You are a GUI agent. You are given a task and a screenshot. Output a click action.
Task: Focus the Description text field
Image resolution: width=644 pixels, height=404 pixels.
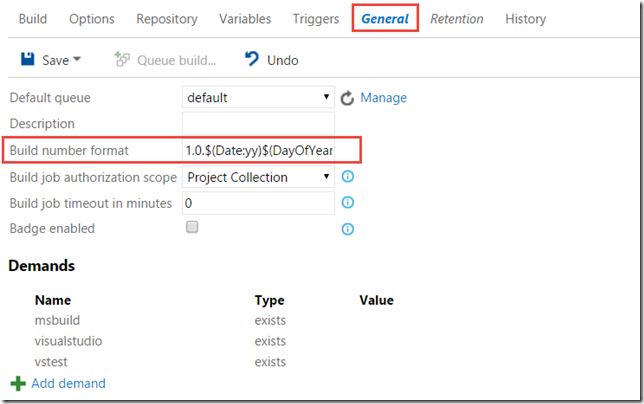(x=258, y=123)
